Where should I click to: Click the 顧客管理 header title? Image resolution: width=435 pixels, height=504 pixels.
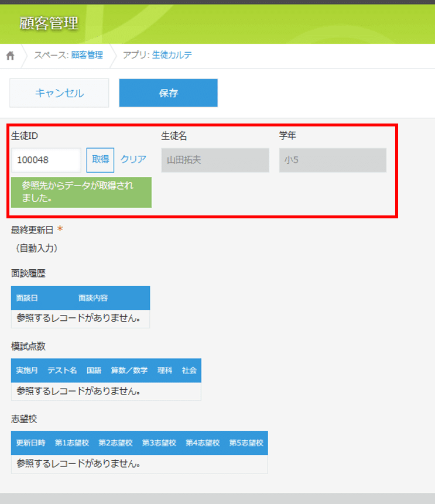[x=49, y=23]
